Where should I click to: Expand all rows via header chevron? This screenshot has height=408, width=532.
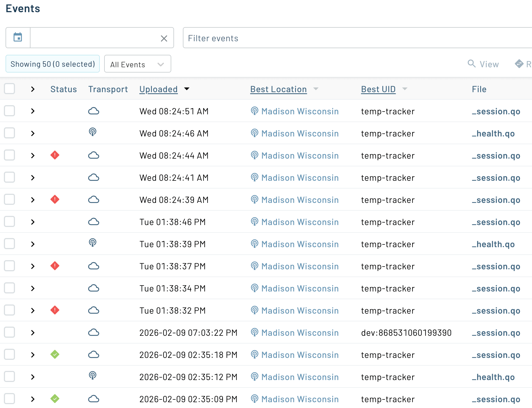click(33, 89)
